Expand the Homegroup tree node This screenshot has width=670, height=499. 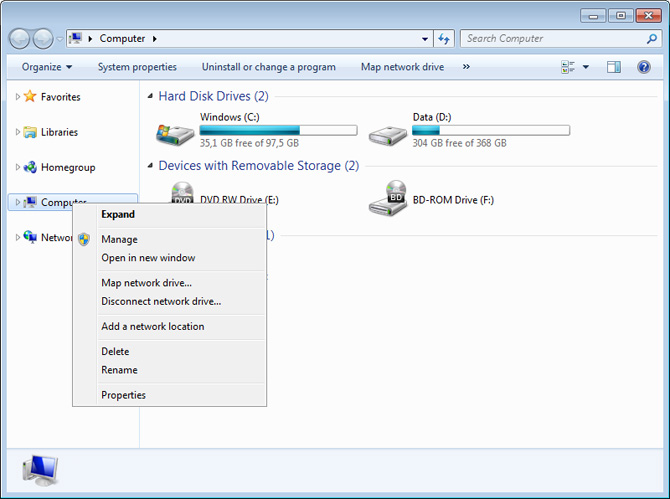click(18, 167)
